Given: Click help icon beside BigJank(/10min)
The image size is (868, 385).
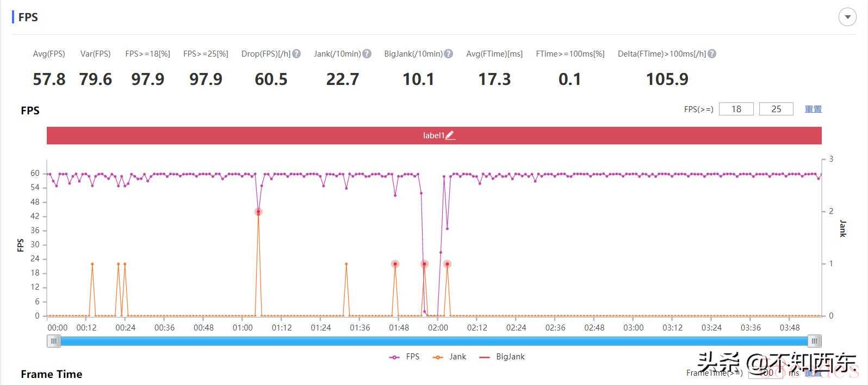Looking at the screenshot, I should 449,54.
